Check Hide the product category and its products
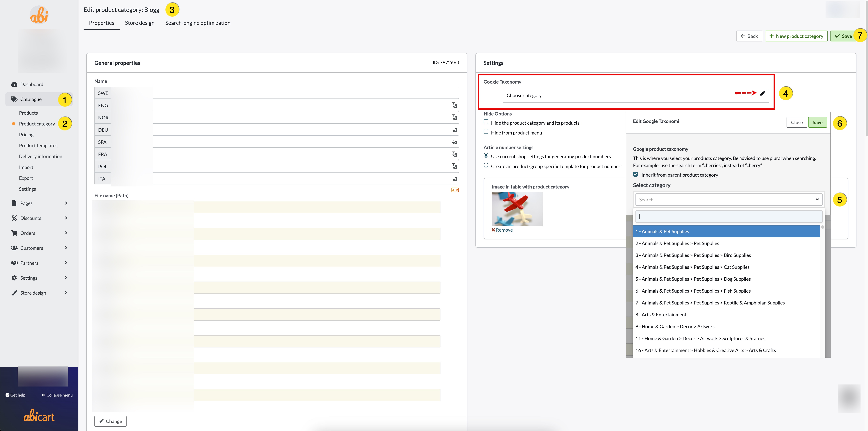This screenshot has height=431, width=868. [x=486, y=122]
